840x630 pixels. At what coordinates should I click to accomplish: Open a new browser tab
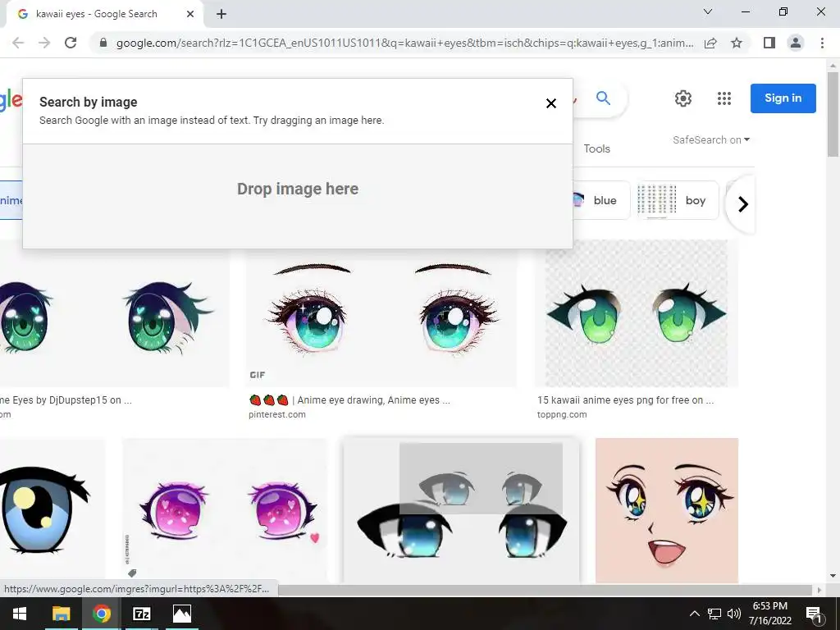click(x=221, y=14)
